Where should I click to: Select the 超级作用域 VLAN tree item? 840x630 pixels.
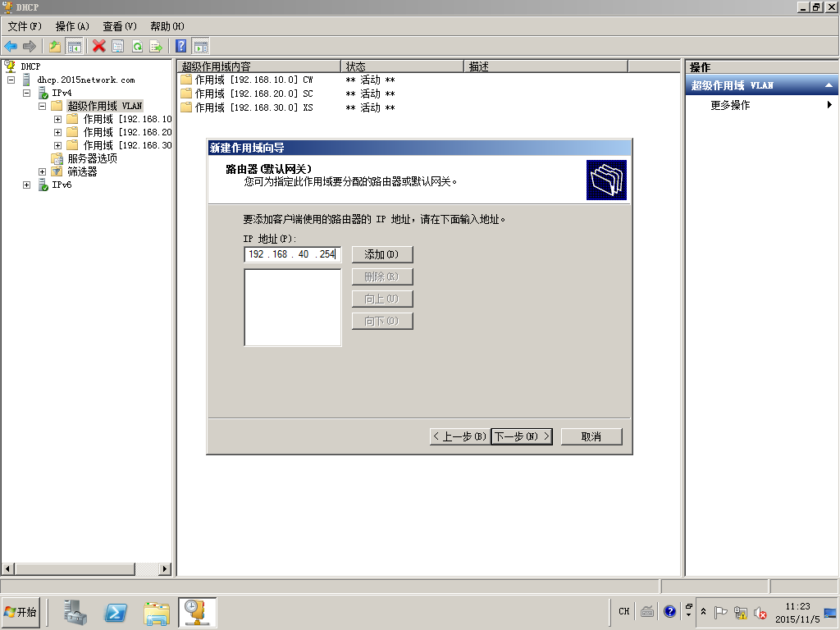105,106
